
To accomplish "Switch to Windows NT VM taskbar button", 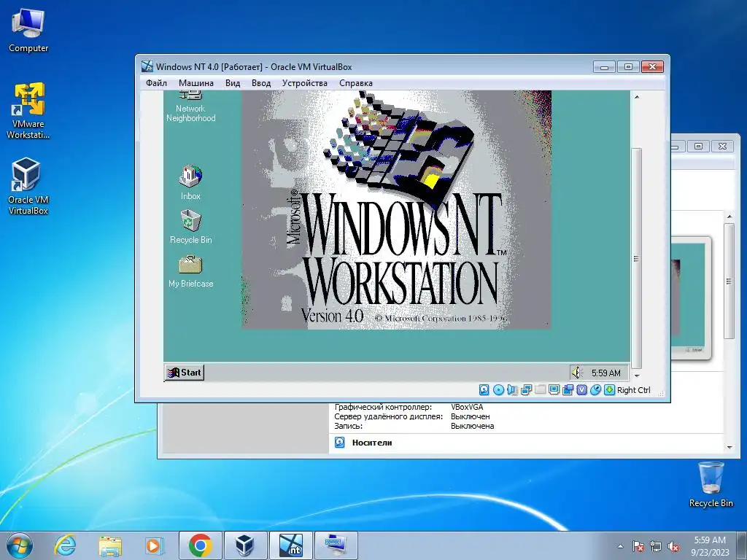I will point(290,545).
